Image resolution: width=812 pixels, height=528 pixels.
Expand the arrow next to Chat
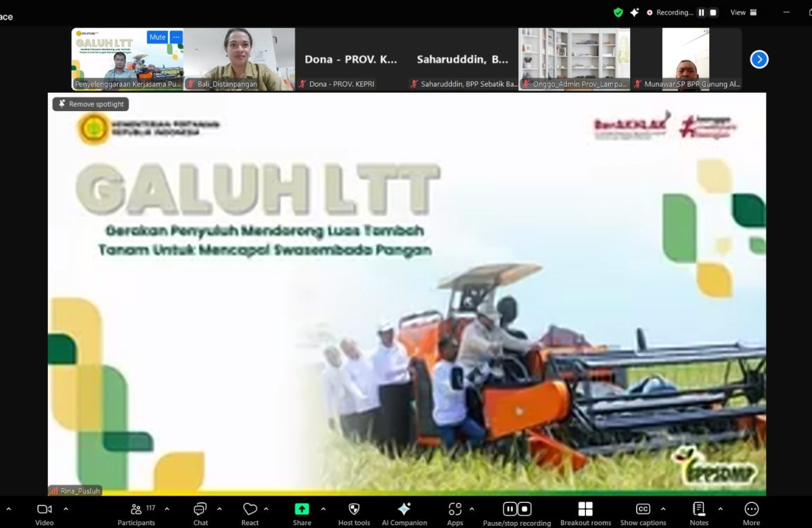pyautogui.click(x=219, y=509)
